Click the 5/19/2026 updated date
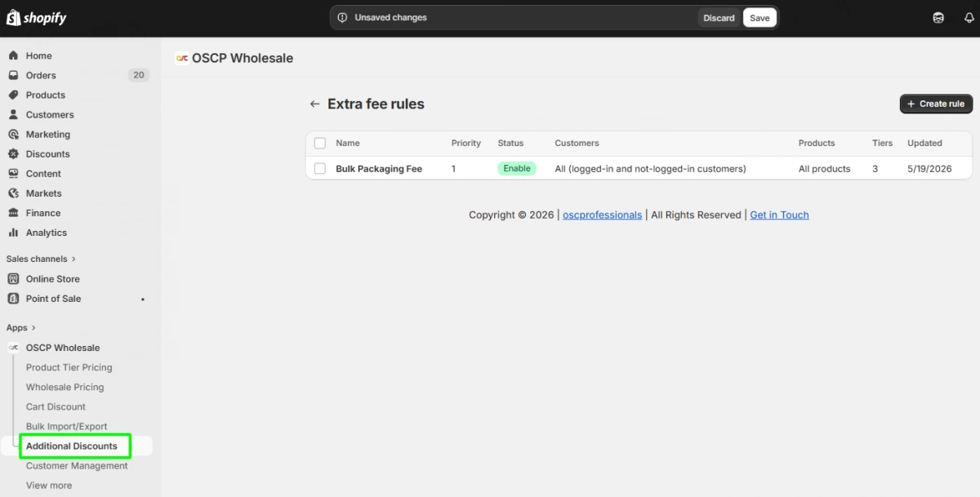The image size is (980, 497). pyautogui.click(x=929, y=169)
